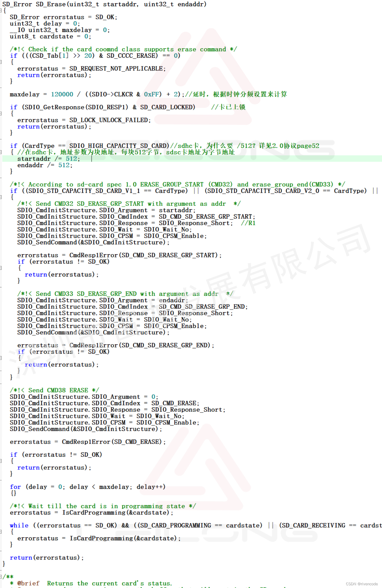382x588 pixels.
Task: Collapse the @brief comment block fold marker
Action: [x=1, y=577]
